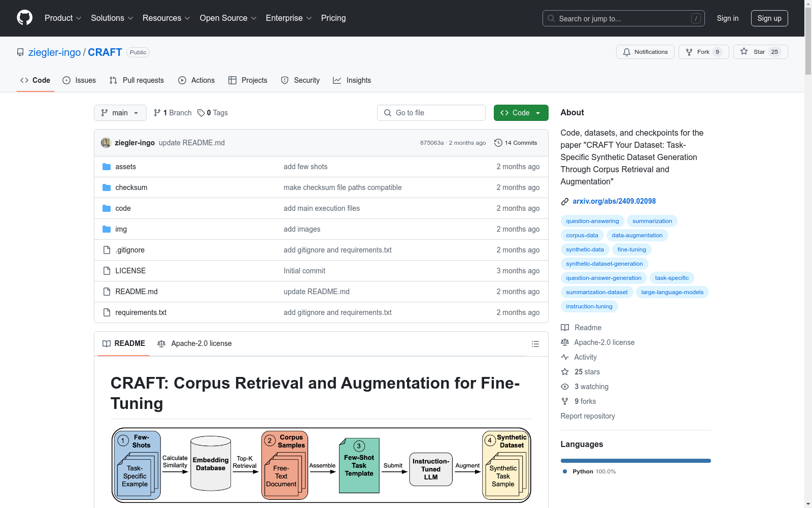Open the main branch selector dropdown
Image resolution: width=812 pixels, height=508 pixels.
tap(120, 113)
